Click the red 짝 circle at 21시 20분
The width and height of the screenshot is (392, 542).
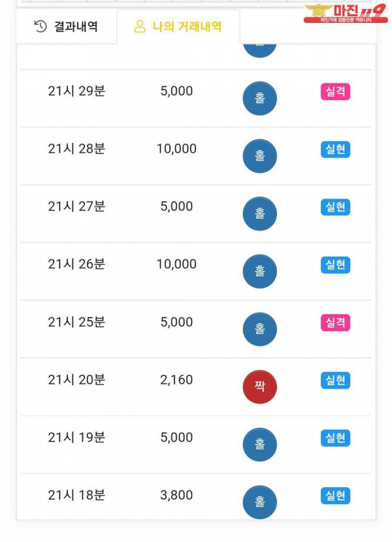[x=260, y=387]
